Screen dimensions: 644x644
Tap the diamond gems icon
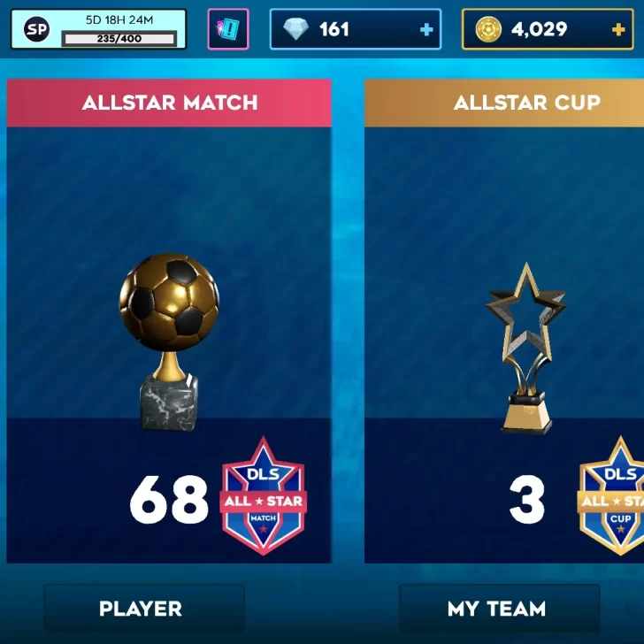[x=295, y=29]
